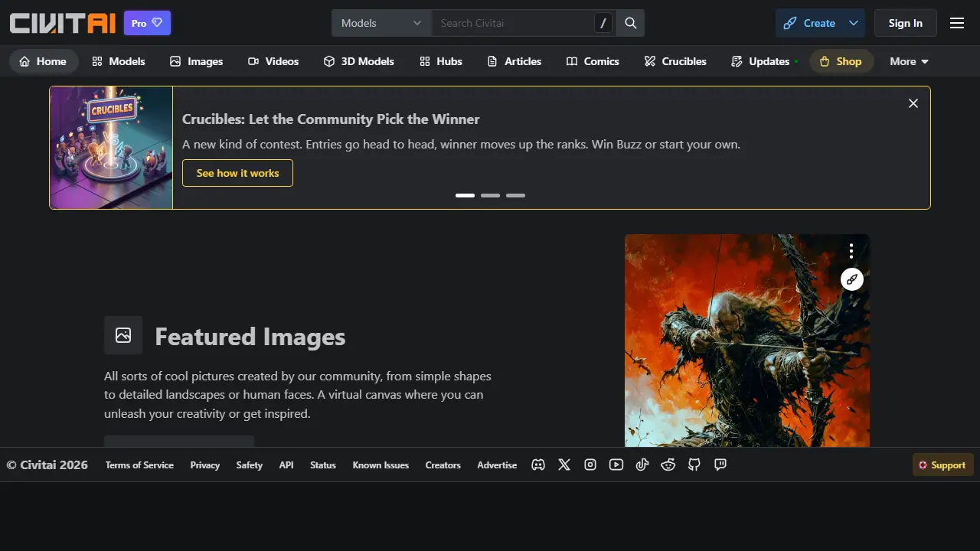Click See how it works button
980x551 pixels.
[x=237, y=173]
